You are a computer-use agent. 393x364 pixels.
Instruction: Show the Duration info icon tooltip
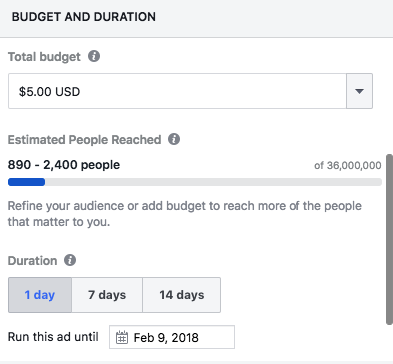tap(70, 260)
